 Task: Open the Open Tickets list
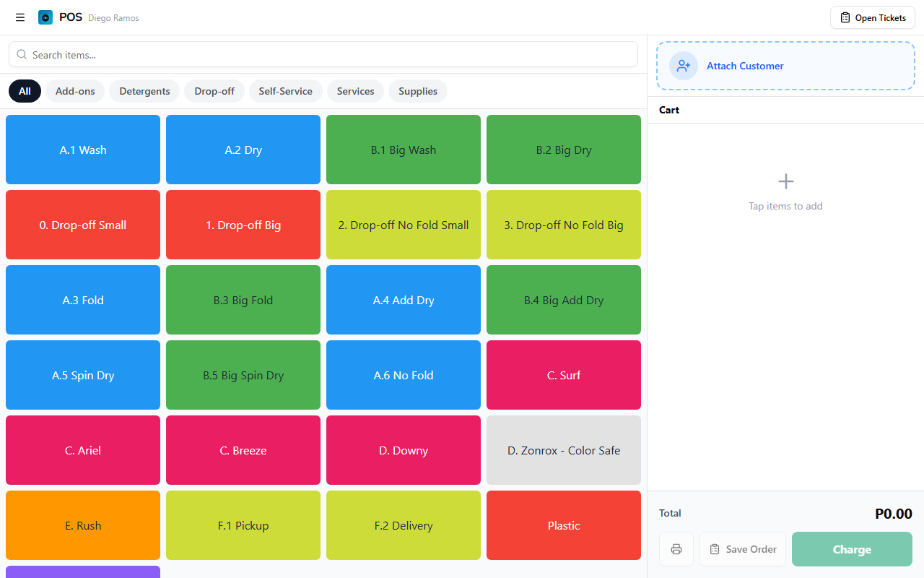tap(872, 17)
